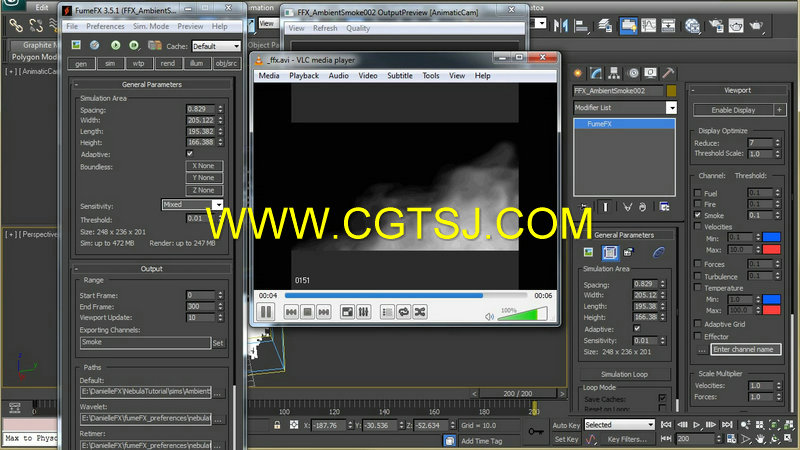Open VLC extended settings equalizer icon
800x450 pixels.
coord(363,312)
